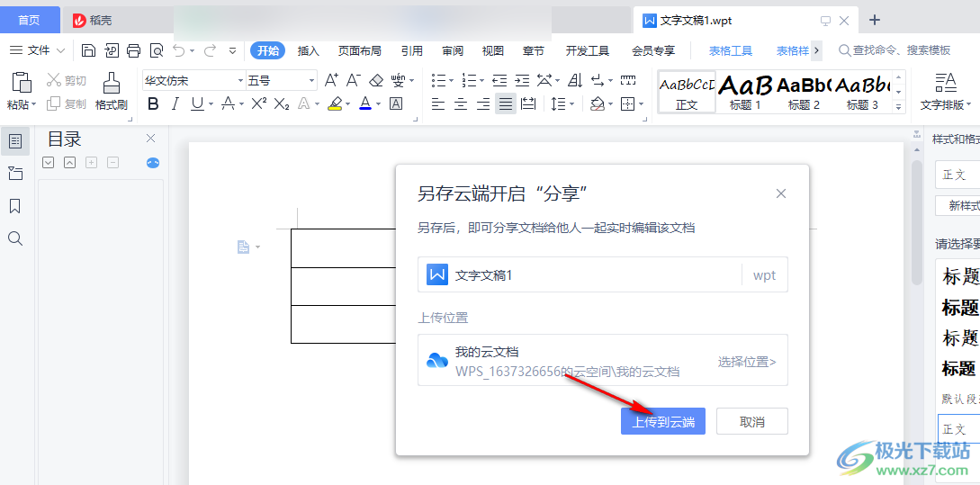Switch to the 视图 ribbon tab
Screen dimensions: 980x485
coord(493,51)
